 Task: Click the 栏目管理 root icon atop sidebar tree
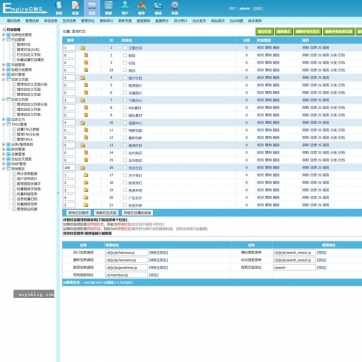4,30
